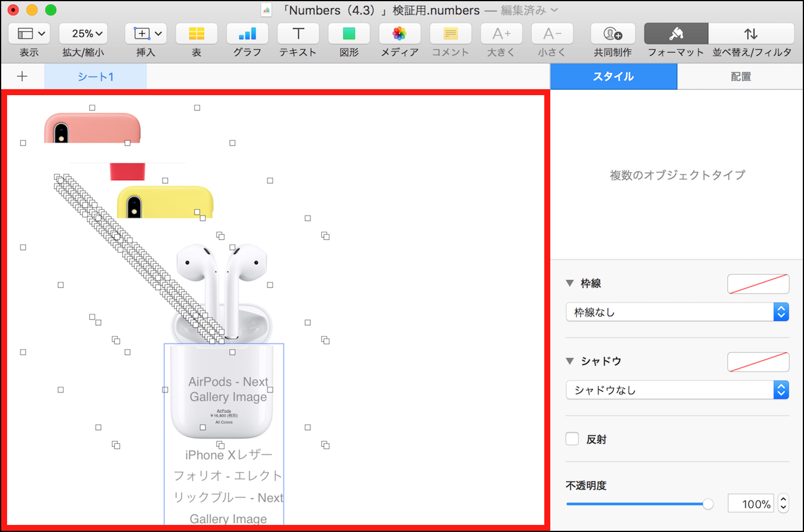Click the シャドウ shadow preview swatch
The image size is (804, 532).
tap(758, 362)
